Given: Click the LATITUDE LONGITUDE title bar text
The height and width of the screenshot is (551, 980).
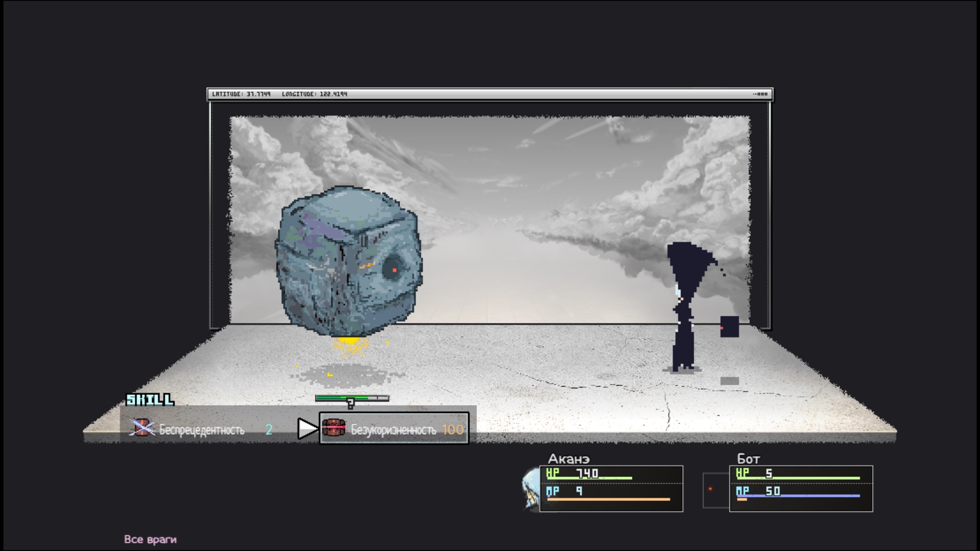Looking at the screenshot, I should click(x=279, y=94).
